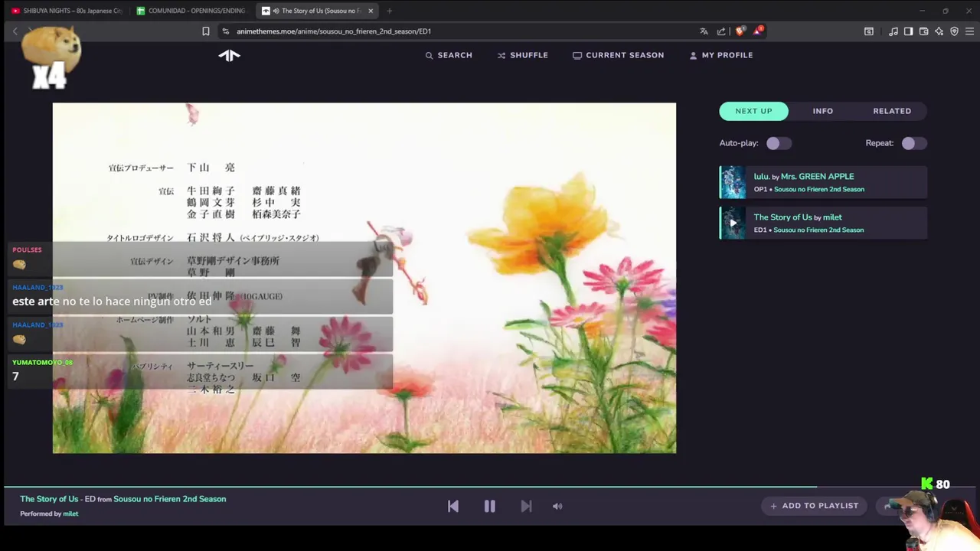Open a new browser tab

389,11
